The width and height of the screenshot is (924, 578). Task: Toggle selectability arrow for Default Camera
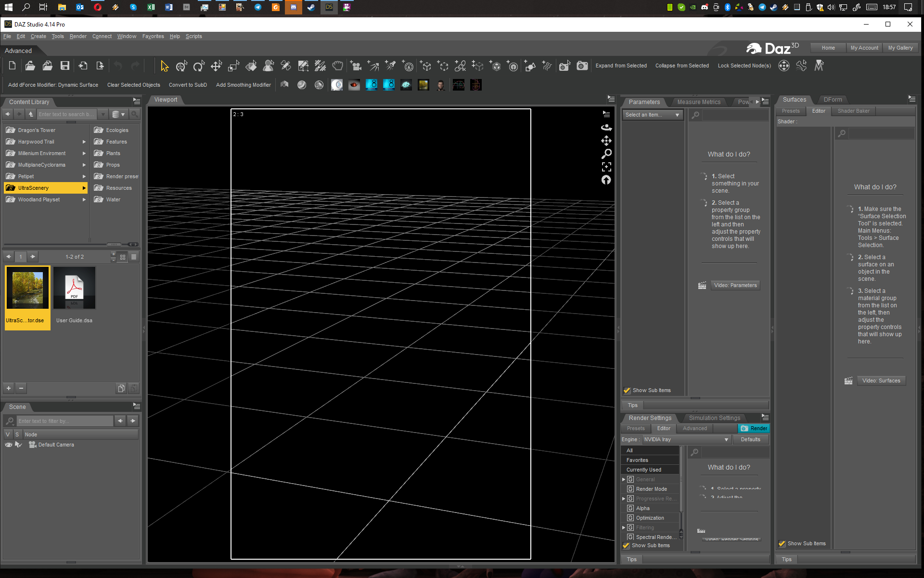pyautogui.click(x=18, y=445)
